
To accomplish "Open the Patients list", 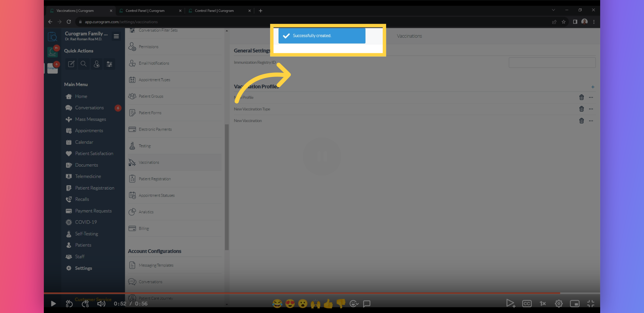I will (83, 245).
